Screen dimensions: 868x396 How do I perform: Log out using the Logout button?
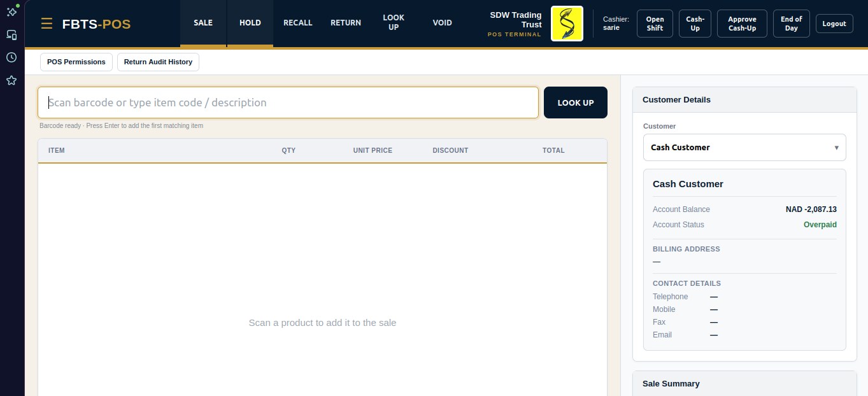pyautogui.click(x=834, y=24)
